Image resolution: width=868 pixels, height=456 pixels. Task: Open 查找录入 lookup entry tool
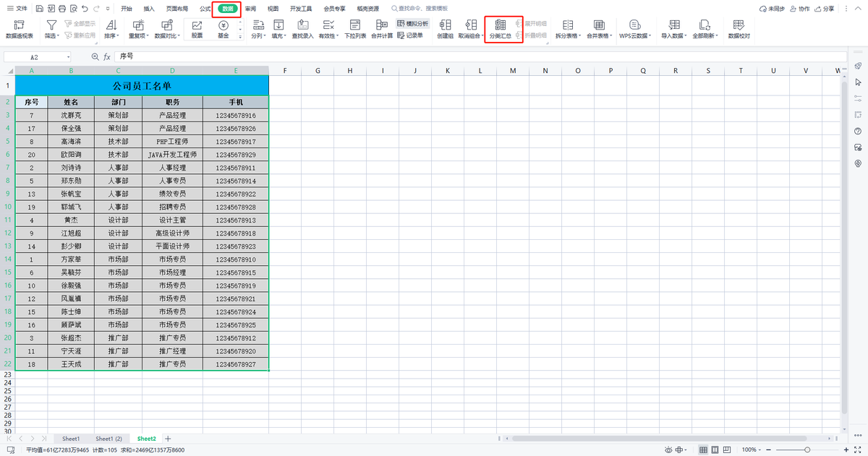coord(302,30)
